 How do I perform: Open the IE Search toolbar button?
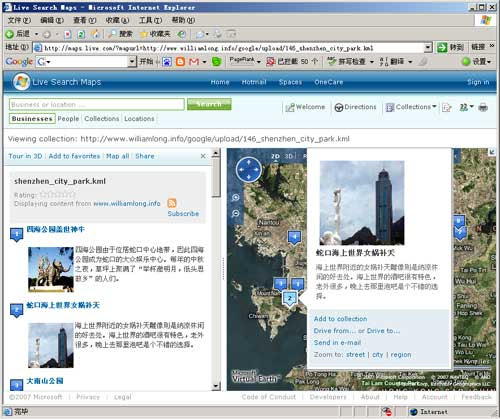pos(120,34)
